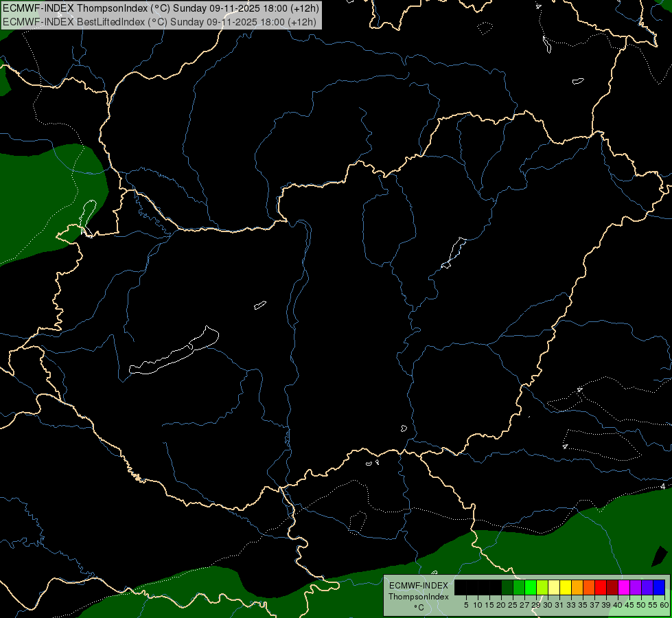The width and height of the screenshot is (672, 618).
Task: Pick the orange-red 35–37 legend swatch
Action: point(589,587)
